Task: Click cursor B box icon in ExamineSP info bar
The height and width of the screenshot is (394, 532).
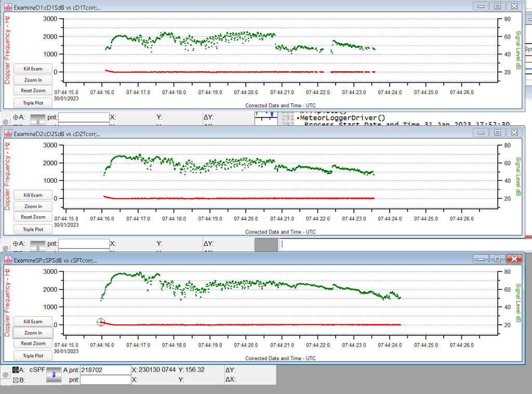Action: click(x=16, y=380)
